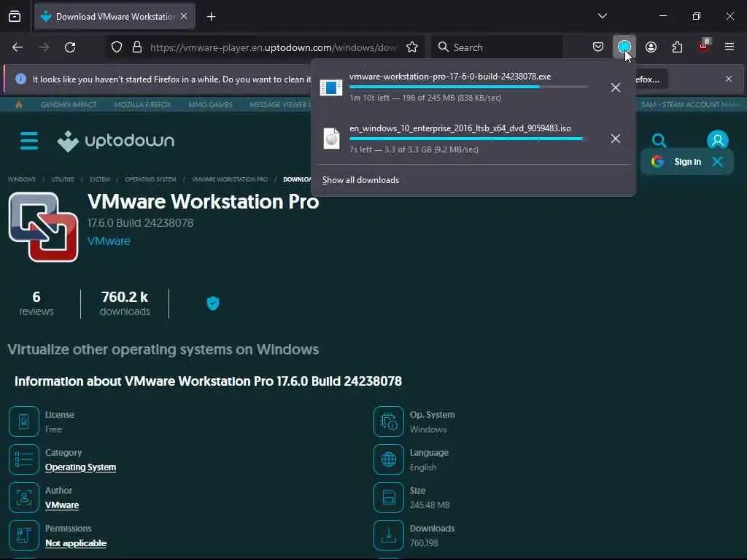
Task: Open 6 reviews count
Action: click(x=36, y=303)
